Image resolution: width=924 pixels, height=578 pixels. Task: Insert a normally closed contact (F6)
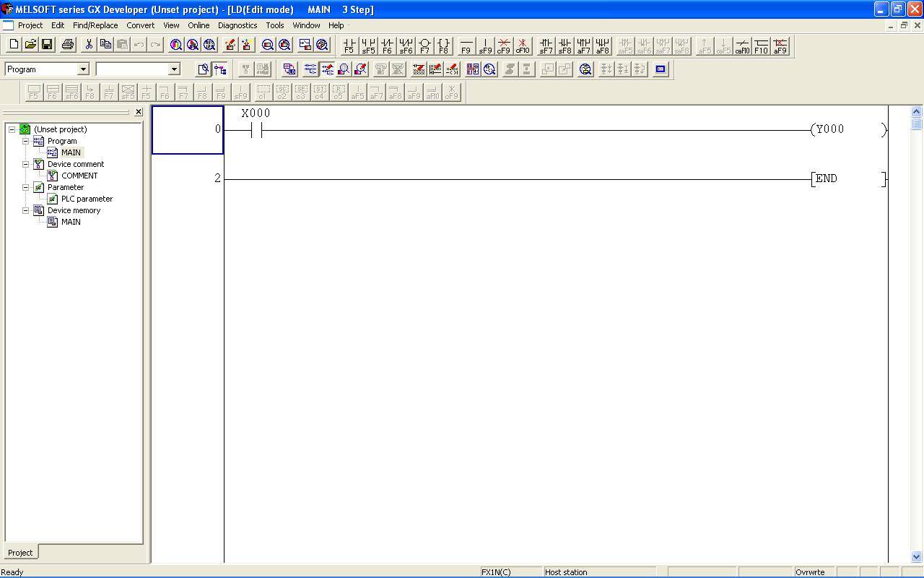click(387, 46)
